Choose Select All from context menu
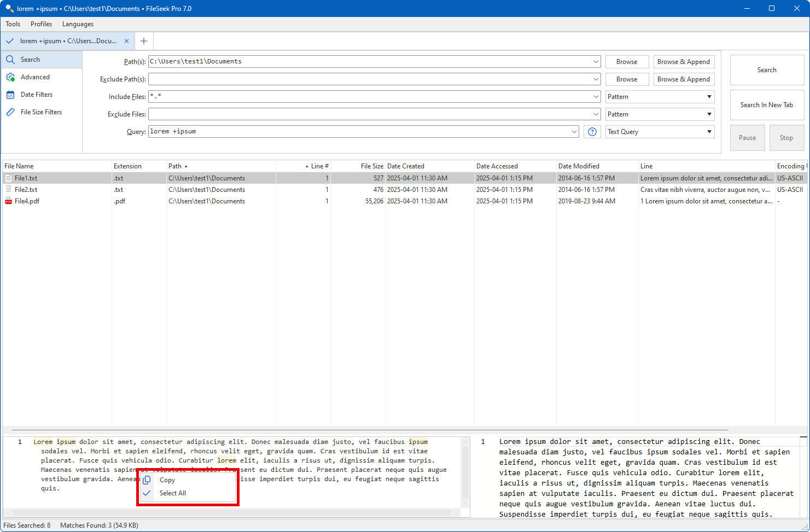Viewport: 810px width, 532px height. (x=188, y=493)
